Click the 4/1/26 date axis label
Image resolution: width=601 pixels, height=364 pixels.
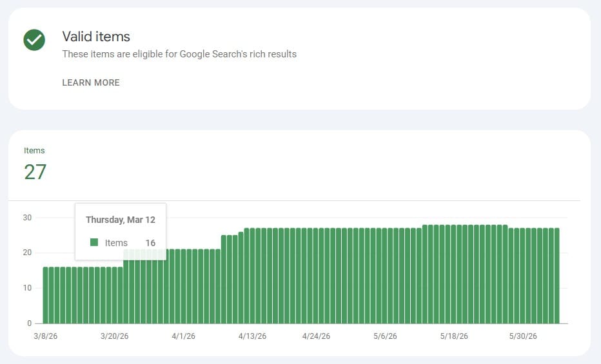point(183,336)
